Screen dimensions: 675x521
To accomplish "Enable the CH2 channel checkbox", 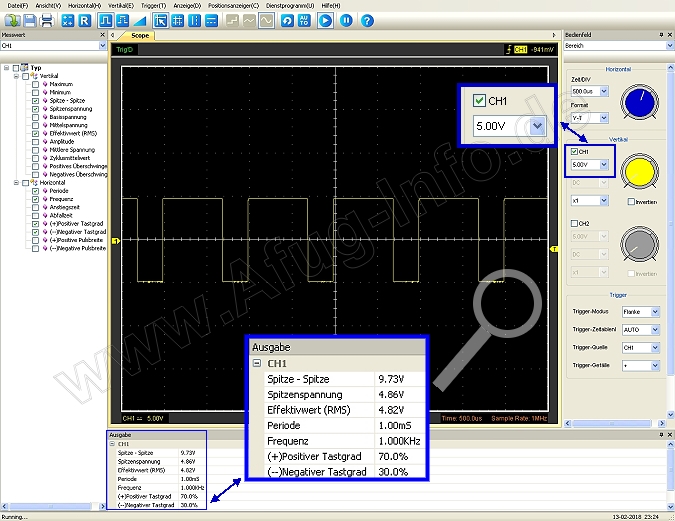I will [574, 223].
